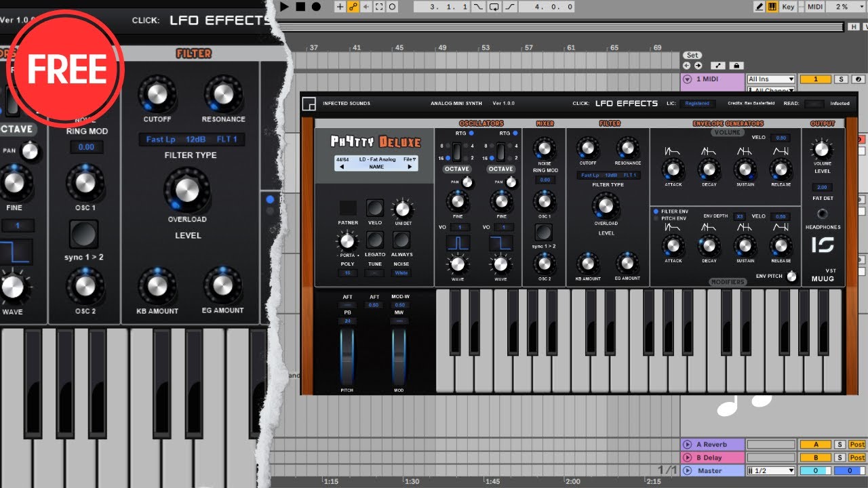The image size is (868, 488).
Task: Click the Ableton Stop button
Action: click(300, 7)
